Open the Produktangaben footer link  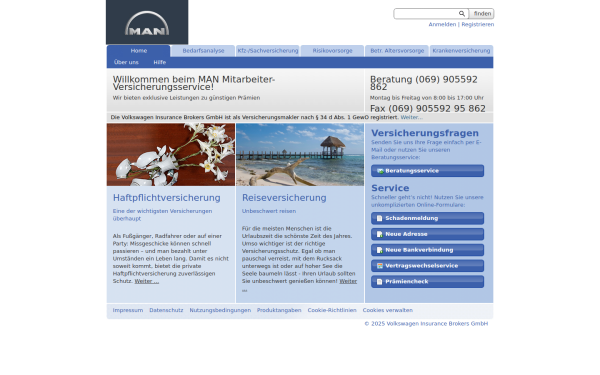(x=279, y=310)
